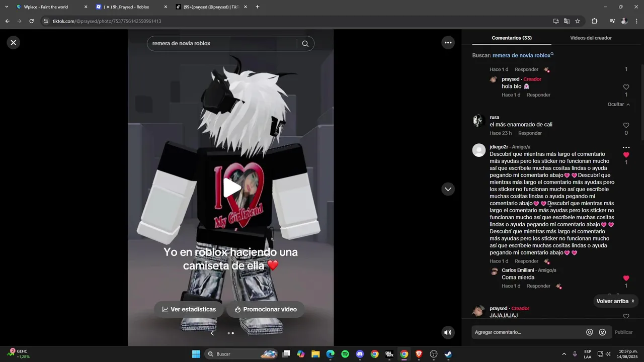644x362 pixels.
Task: Switch to the Wplace - Paint the world tab
Action: coord(51,7)
